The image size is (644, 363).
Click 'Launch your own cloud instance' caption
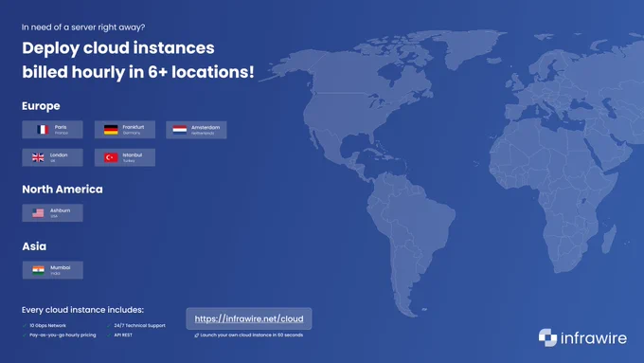click(252, 336)
